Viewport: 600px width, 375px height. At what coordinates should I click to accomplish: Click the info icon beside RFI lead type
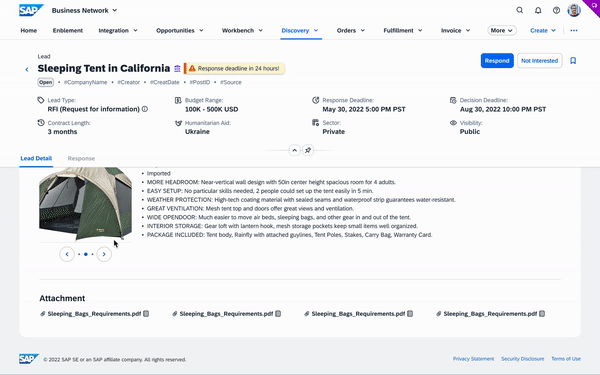[145, 109]
